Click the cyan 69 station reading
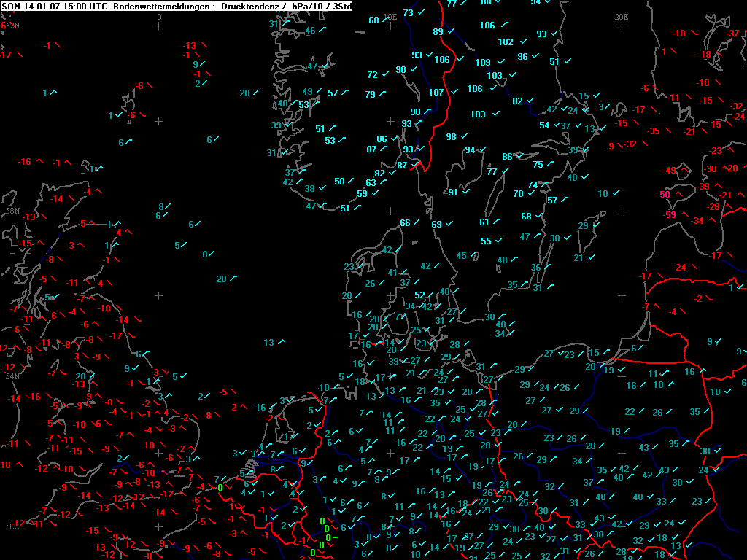 tap(436, 225)
